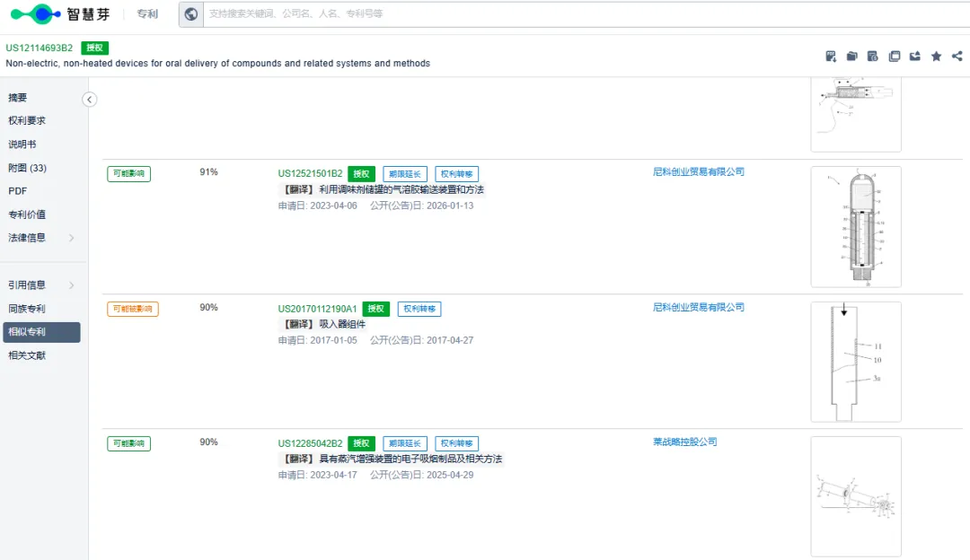Click the 智慧芽 logo
The width and height of the screenshot is (970, 560).
[x=60, y=13]
